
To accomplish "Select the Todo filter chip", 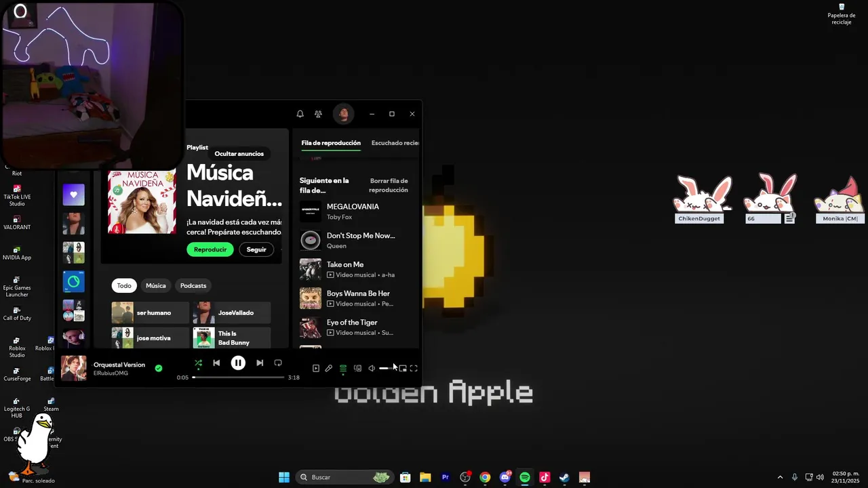I will click(124, 285).
